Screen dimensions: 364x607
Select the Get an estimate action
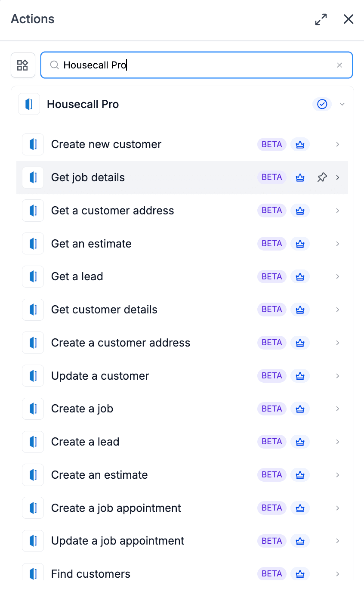182,244
